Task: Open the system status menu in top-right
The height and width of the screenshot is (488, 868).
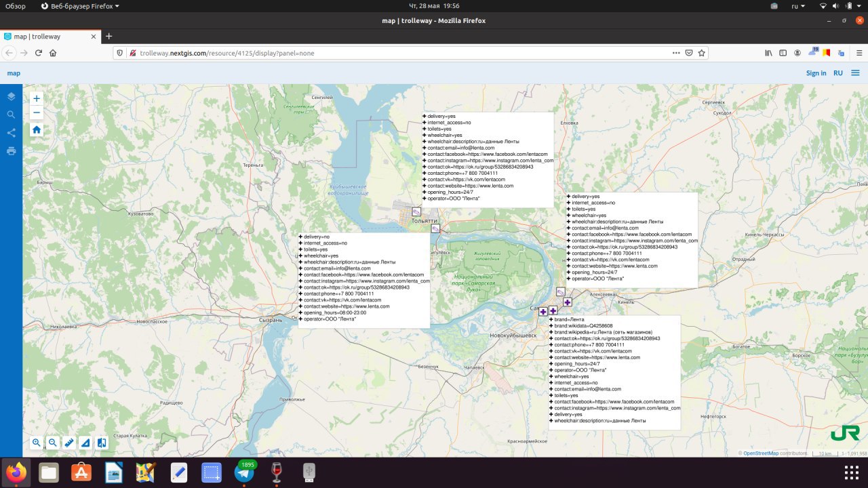Action: pyautogui.click(x=842, y=6)
